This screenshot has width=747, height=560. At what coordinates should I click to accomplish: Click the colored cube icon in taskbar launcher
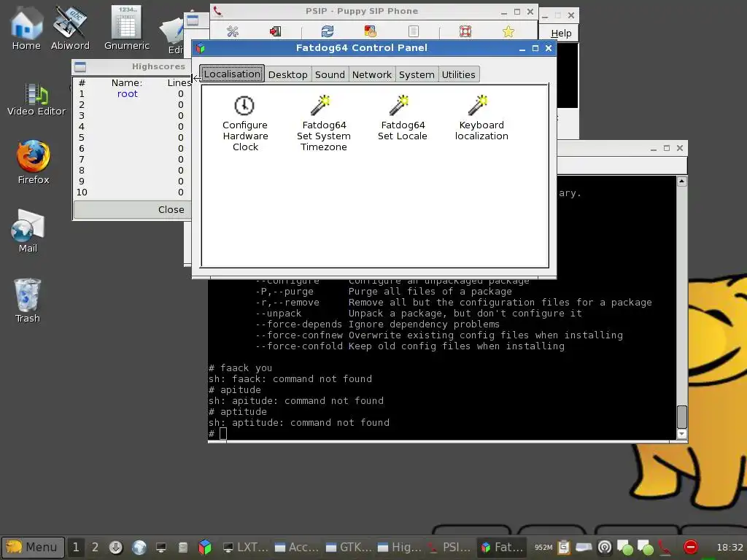[x=205, y=547]
